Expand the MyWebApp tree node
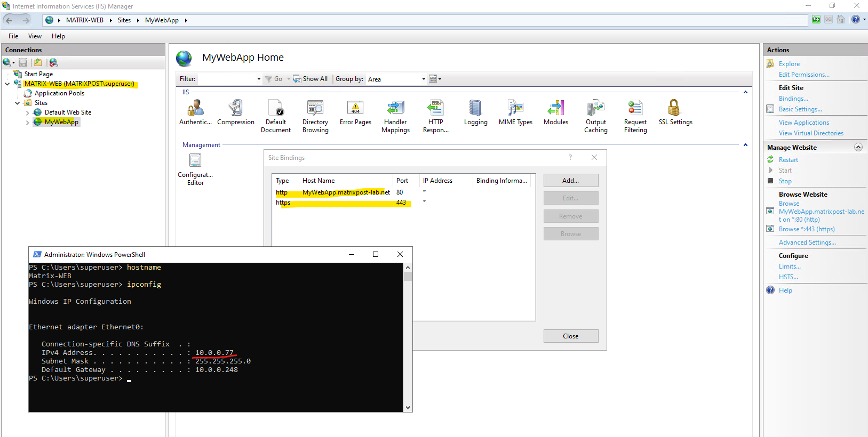The width and height of the screenshot is (868, 437). [27, 122]
